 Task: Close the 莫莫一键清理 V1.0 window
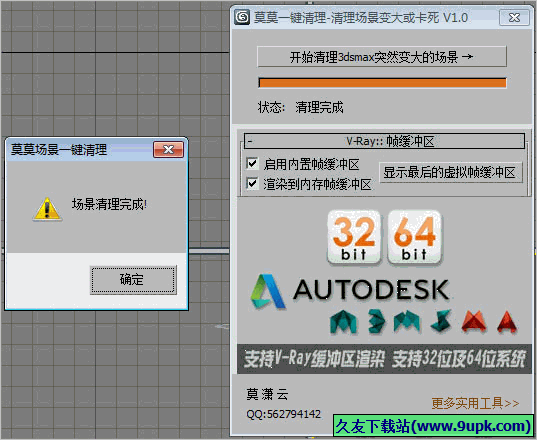click(514, 17)
